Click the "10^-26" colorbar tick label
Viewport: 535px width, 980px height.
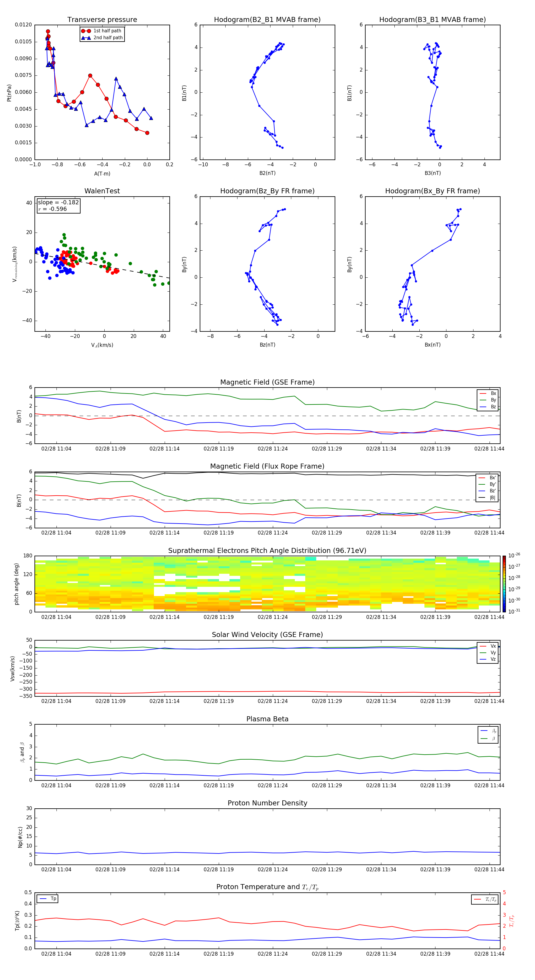click(514, 555)
